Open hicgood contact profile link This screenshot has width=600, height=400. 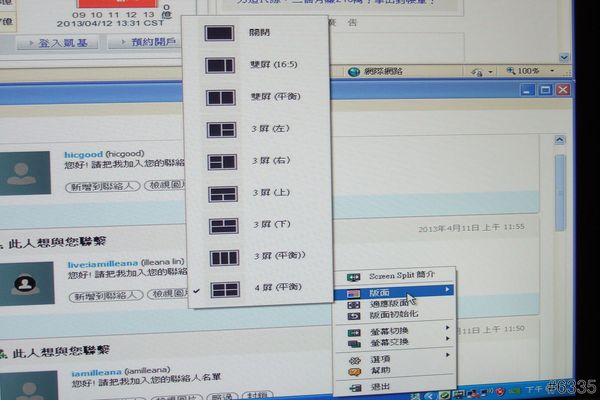[x=83, y=155]
